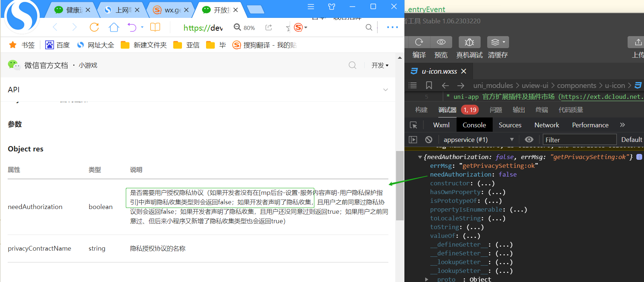The height and width of the screenshot is (282, 644).
Task: Click the address bar URL field
Action: pyautogui.click(x=203, y=28)
